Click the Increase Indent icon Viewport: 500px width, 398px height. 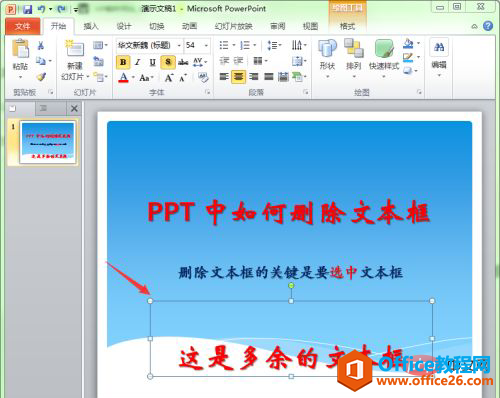pos(238,61)
